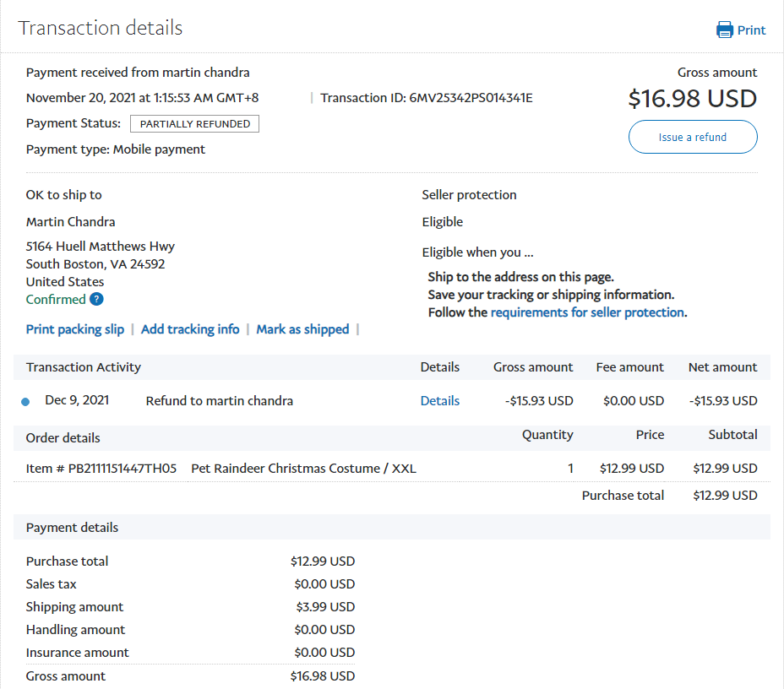
Task: Open the Print packing slip link
Action: point(75,329)
